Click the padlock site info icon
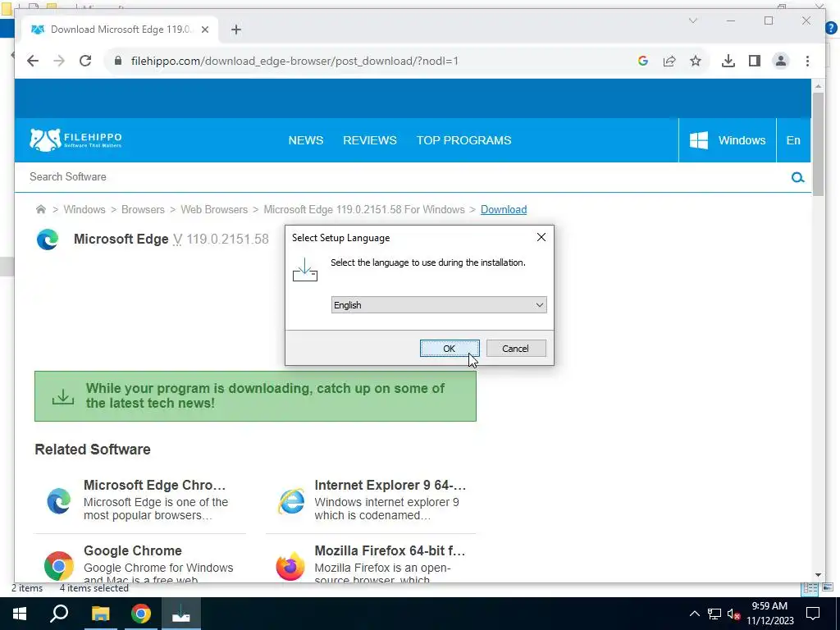This screenshot has height=630, width=840. [118, 61]
